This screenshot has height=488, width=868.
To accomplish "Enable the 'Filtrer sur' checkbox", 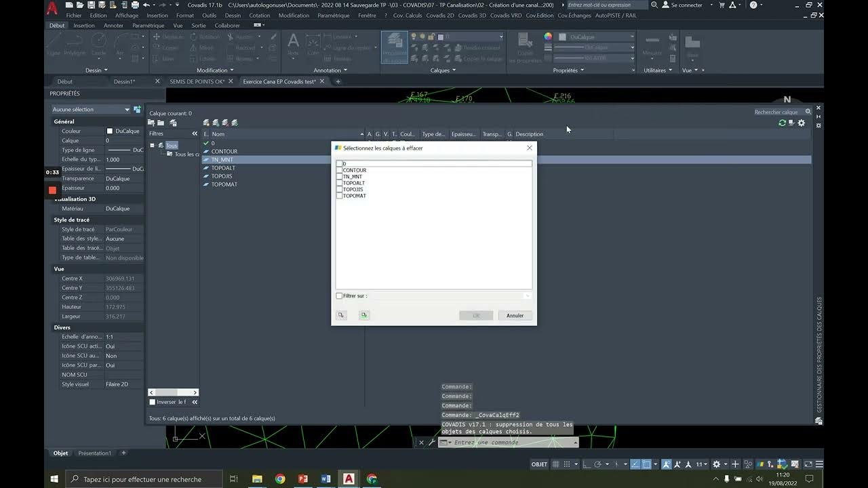I will (x=340, y=296).
